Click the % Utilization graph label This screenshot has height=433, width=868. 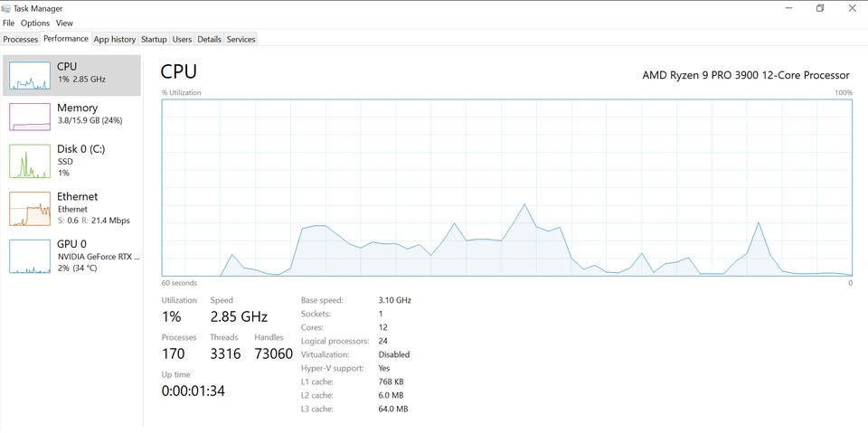coord(182,92)
